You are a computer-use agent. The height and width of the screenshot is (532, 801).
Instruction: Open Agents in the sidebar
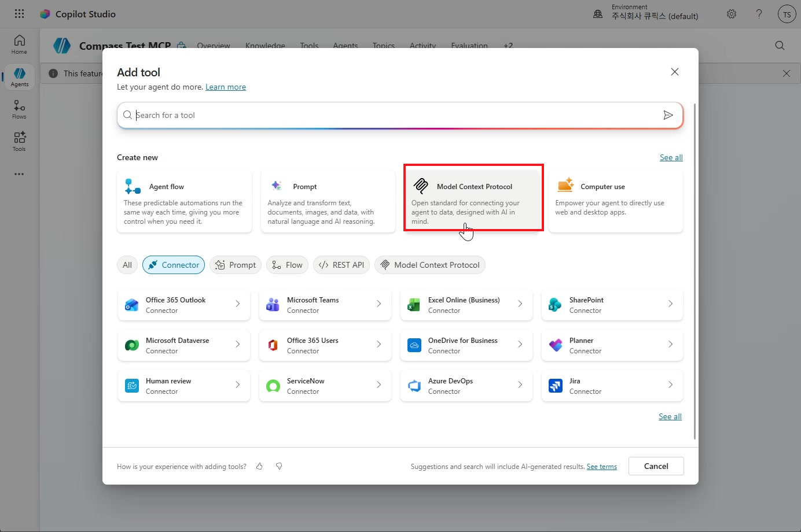[x=19, y=77]
